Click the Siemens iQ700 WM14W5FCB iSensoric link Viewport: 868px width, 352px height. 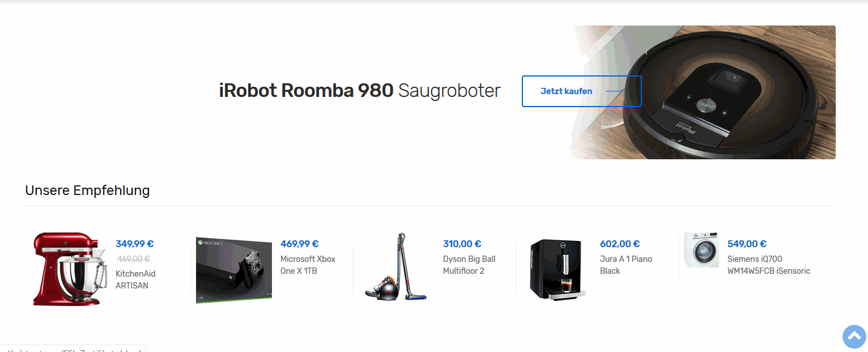point(769,265)
